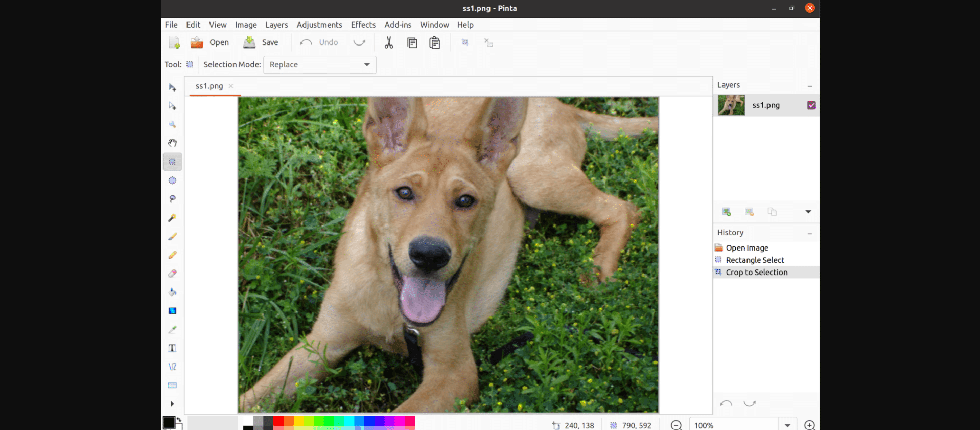This screenshot has height=430, width=980.
Task: Select the Move Selected tool
Action: point(172,87)
